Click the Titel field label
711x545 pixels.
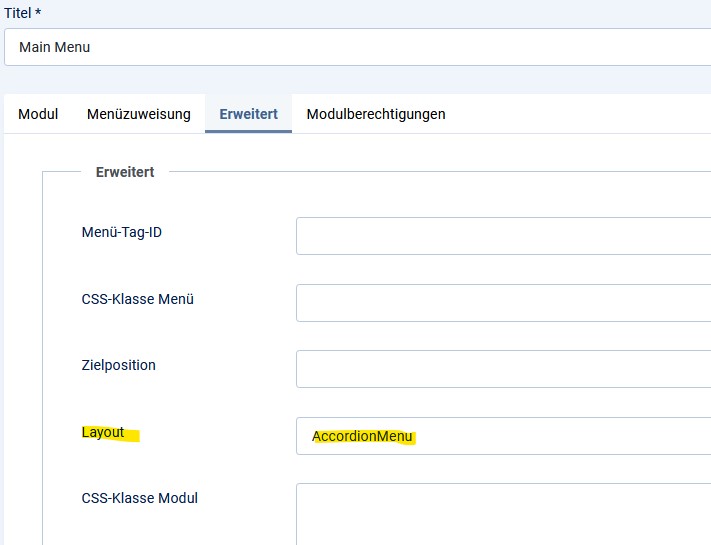(x=18, y=13)
